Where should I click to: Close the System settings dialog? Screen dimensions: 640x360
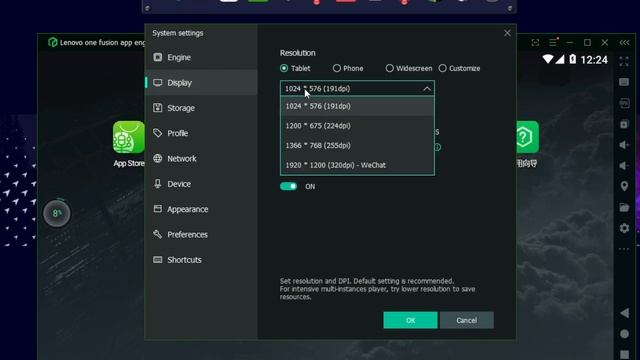point(507,33)
